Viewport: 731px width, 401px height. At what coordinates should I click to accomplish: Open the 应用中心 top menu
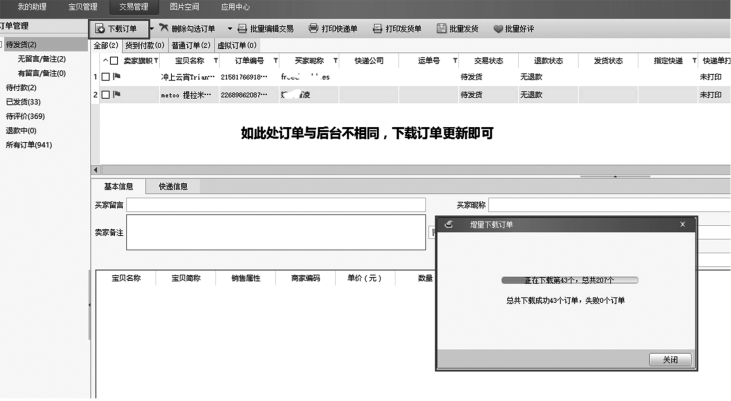click(235, 7)
